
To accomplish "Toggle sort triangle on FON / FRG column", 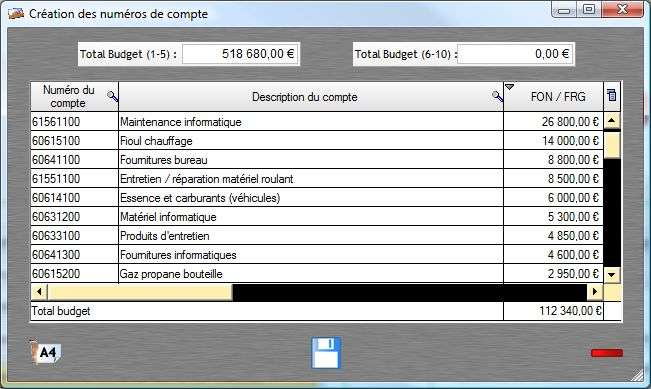I will (509, 87).
